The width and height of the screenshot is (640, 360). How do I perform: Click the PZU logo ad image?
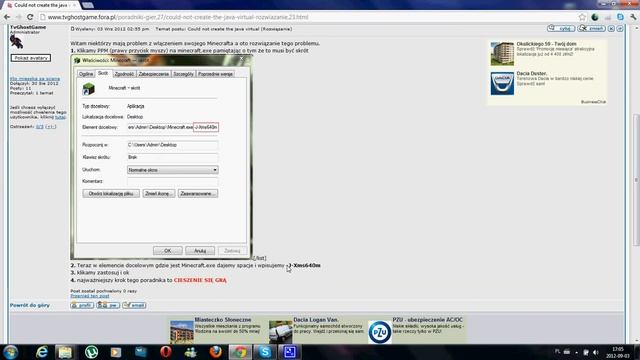pyautogui.click(x=380, y=331)
